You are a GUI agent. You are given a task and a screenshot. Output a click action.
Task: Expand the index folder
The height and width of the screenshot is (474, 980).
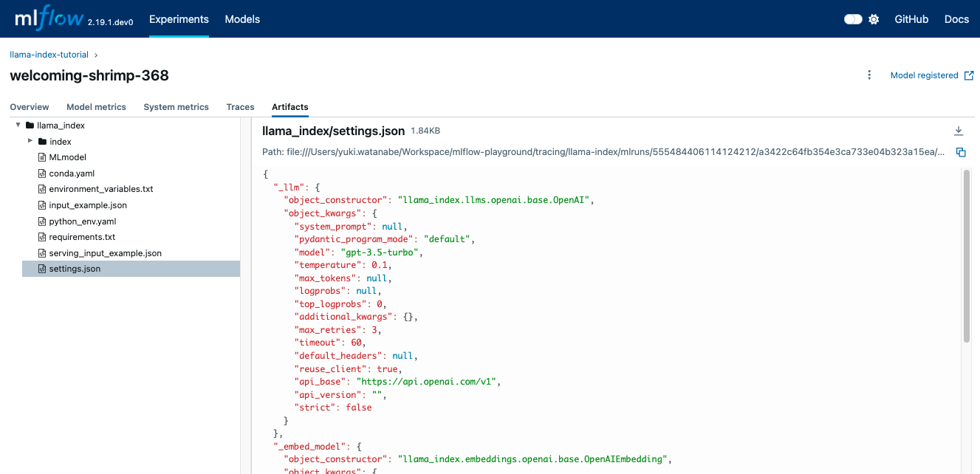[x=30, y=141]
